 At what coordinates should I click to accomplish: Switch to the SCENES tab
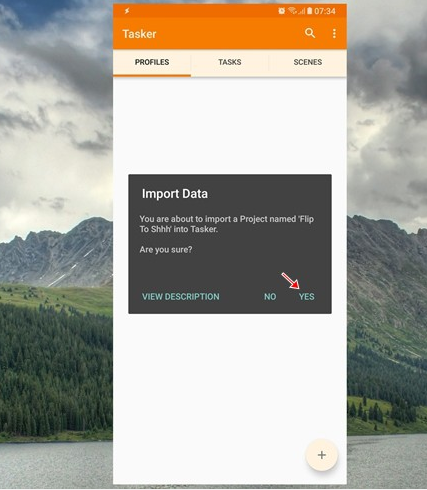pos(308,62)
